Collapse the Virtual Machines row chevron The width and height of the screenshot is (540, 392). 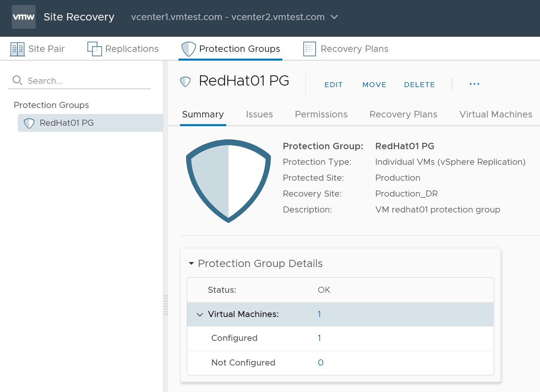(x=200, y=314)
